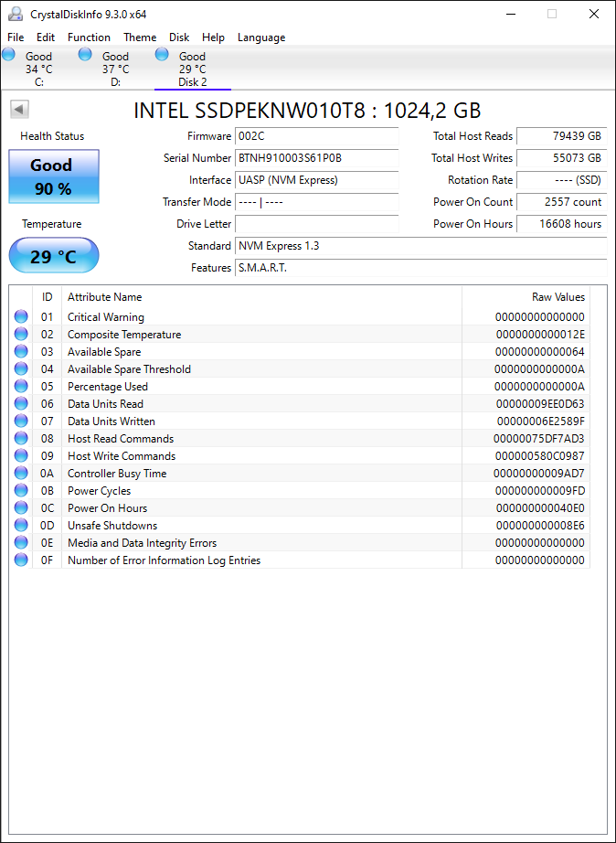Viewport: 616px width, 843px height.
Task: Click the Good 90 % health status button
Action: 54,176
